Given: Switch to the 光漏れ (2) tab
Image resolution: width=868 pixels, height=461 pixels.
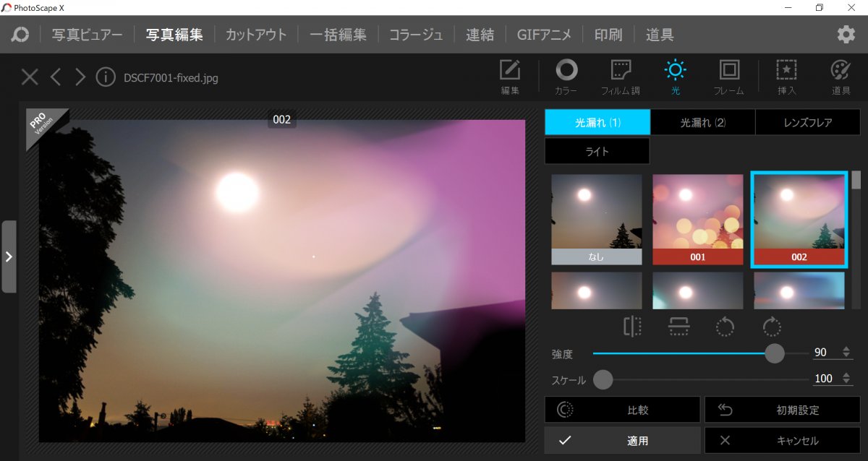Looking at the screenshot, I should click(702, 123).
